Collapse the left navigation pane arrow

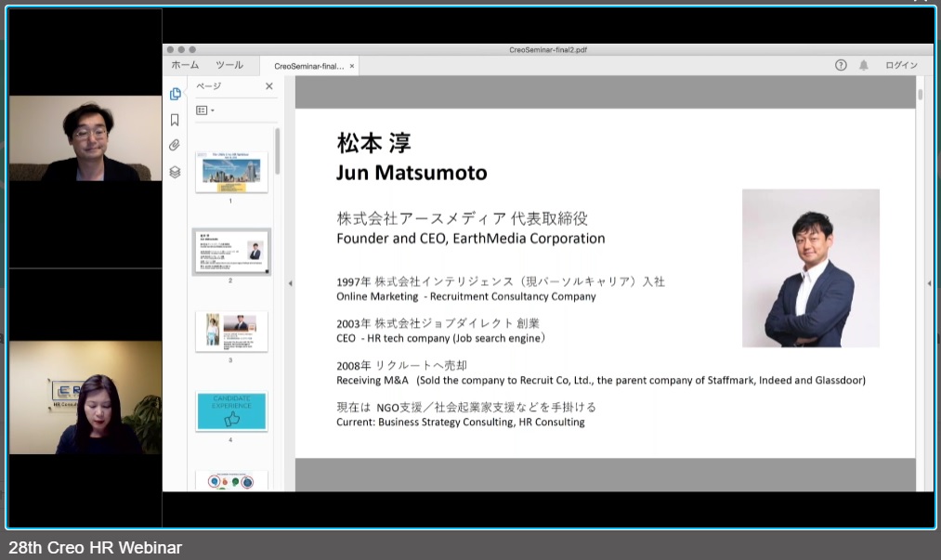point(290,283)
